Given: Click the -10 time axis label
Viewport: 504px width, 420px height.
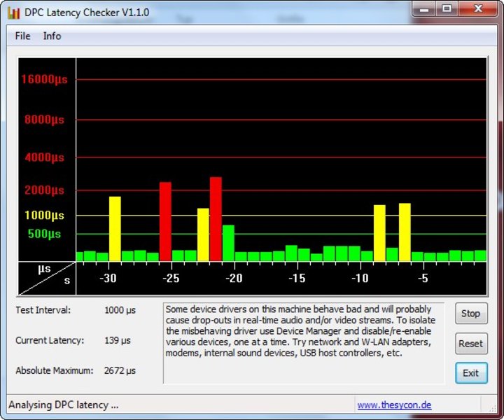Looking at the screenshot, I should pos(360,278).
